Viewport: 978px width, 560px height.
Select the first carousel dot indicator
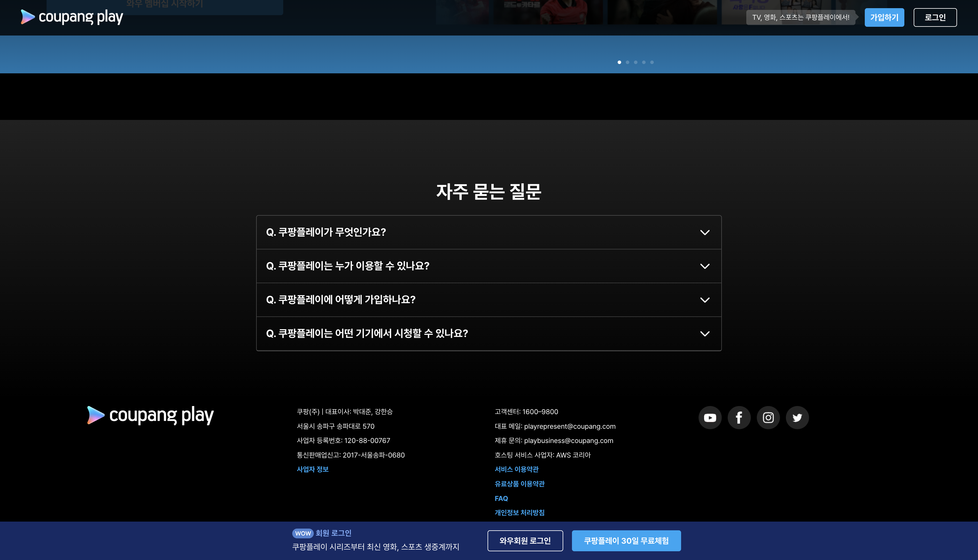(x=619, y=62)
